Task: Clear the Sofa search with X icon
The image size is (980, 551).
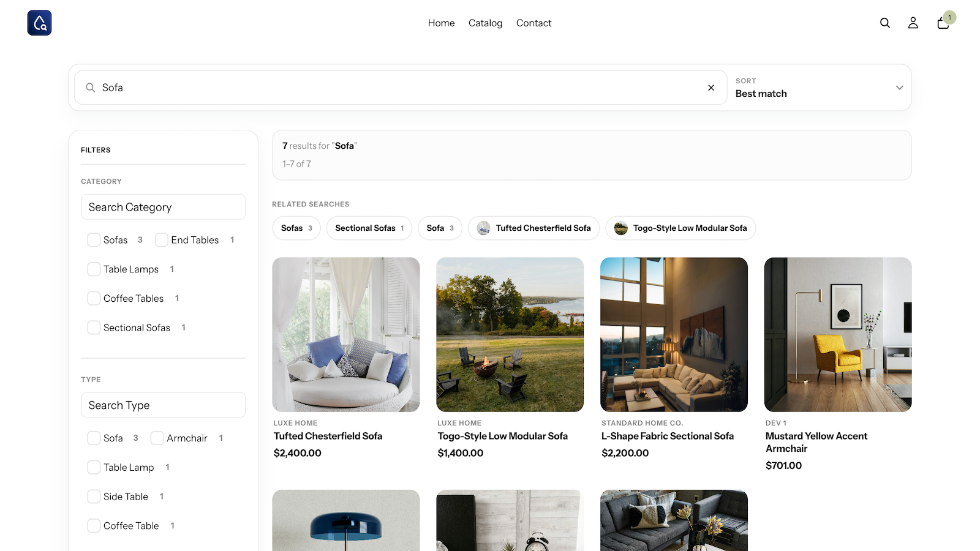Action: pyautogui.click(x=711, y=88)
